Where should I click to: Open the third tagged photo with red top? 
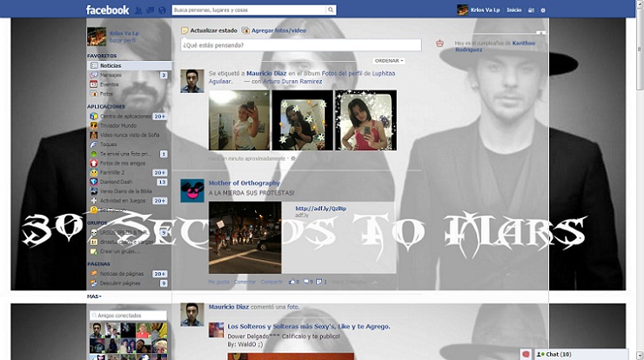point(366,120)
